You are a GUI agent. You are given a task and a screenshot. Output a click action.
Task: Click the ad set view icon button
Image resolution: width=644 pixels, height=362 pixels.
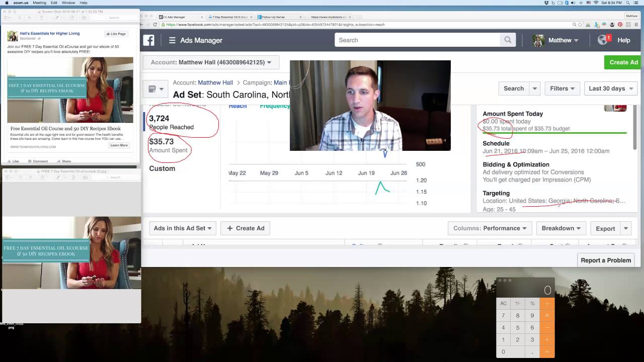155,89
